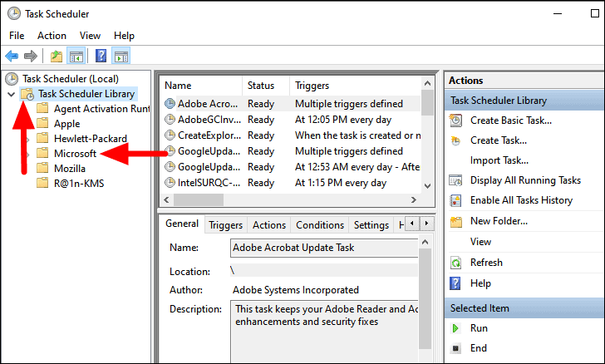Viewport: 605px width, 364px height.
Task: Sort tasks by the Triggers column header
Action: click(355, 86)
